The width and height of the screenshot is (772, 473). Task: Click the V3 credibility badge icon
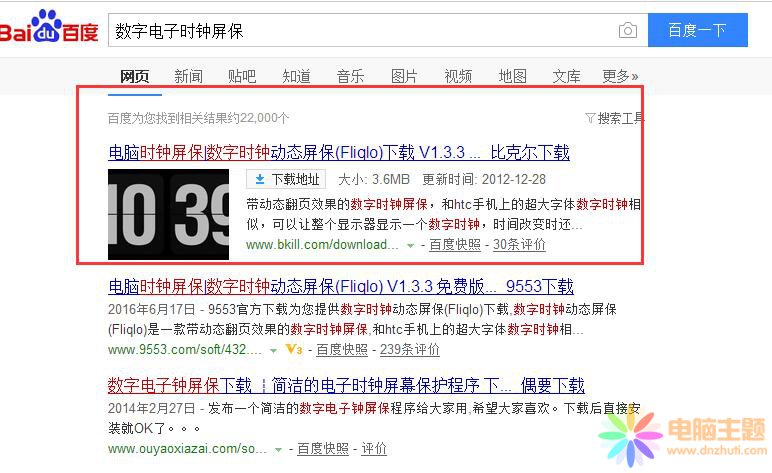coord(294,349)
